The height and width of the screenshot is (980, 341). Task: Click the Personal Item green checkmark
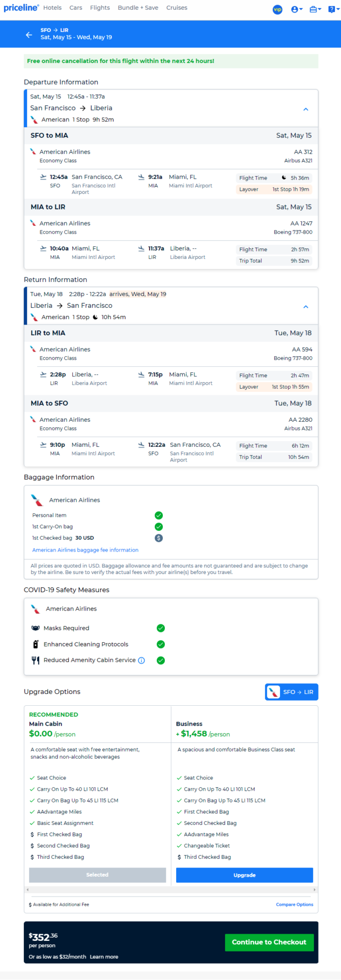pos(159,515)
